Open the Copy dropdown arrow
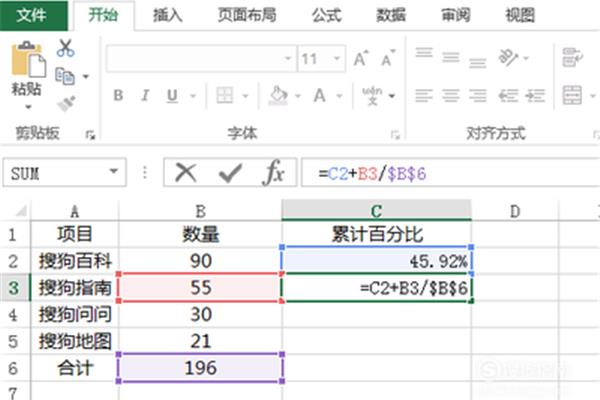This screenshot has width=600, height=400. click(86, 77)
